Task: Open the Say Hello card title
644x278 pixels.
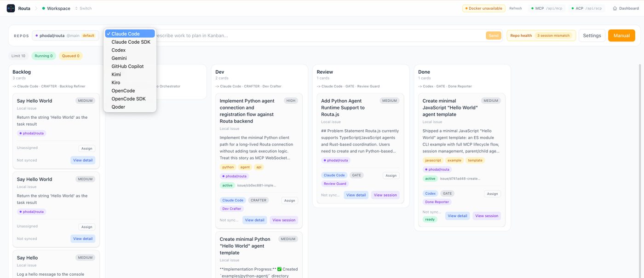Action: click(27, 258)
